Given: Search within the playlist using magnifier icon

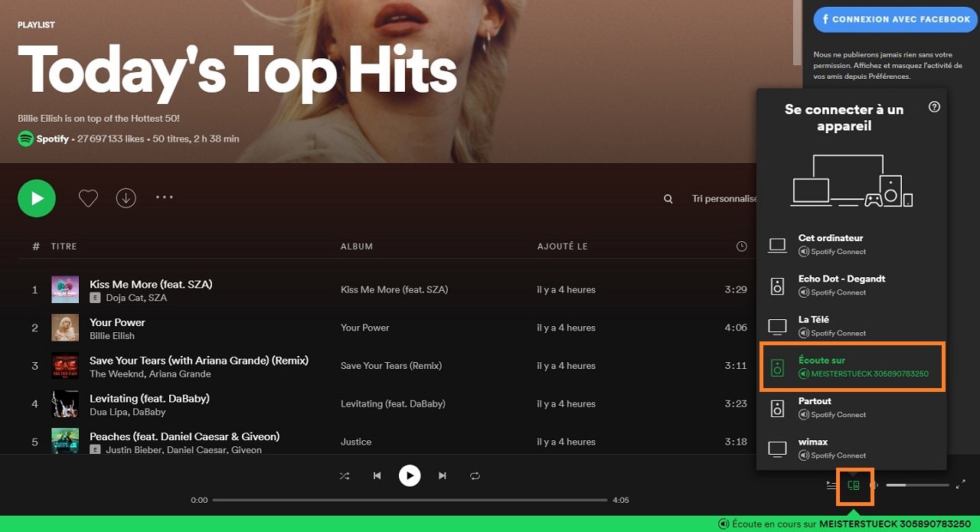Looking at the screenshot, I should point(668,199).
